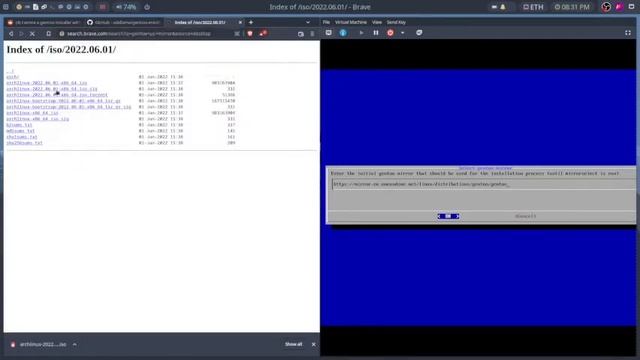Screen dimensions: 640x360
Task: Open the arch/ directory link
Action: [x=12, y=77]
